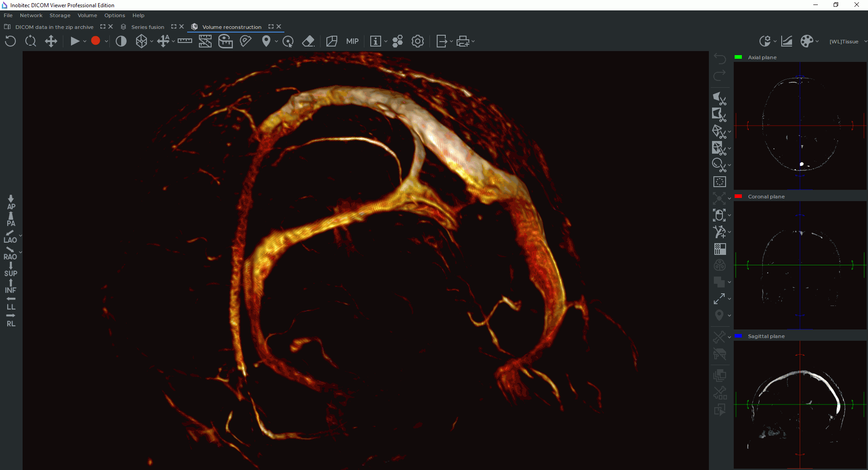Select the pan (move) tool
This screenshot has height=470, width=868.
click(x=51, y=42)
